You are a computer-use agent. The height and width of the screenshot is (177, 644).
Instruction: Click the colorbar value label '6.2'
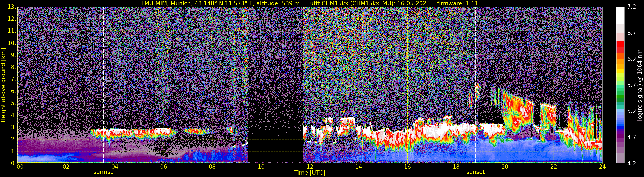click(632, 59)
